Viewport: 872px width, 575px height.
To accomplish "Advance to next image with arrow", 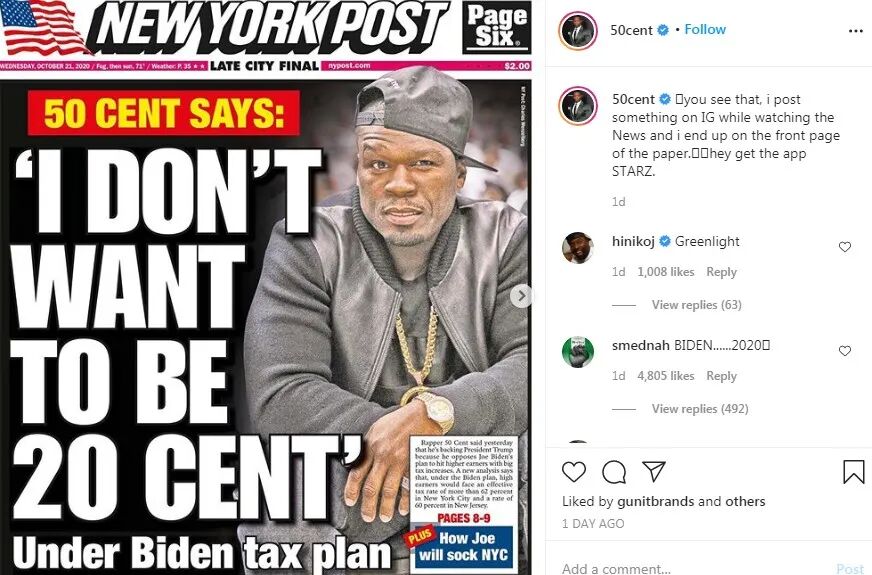I will 521,296.
